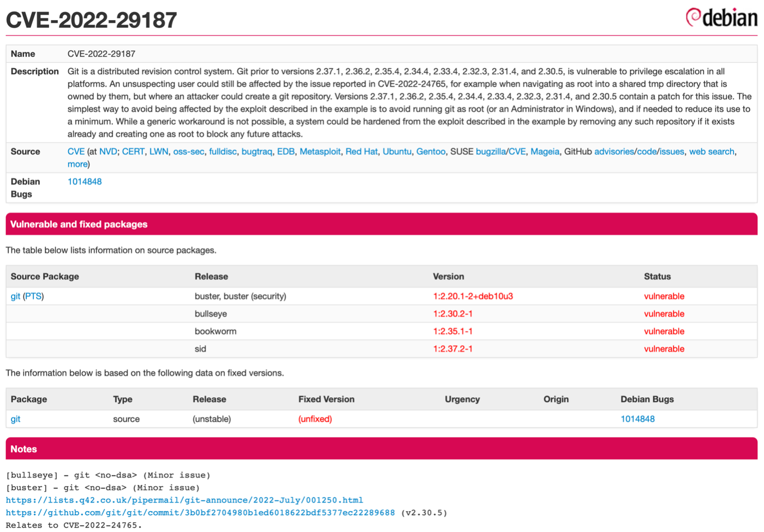This screenshot has width=764, height=532.
Task: Click the 'Source Package' column header
Action: coord(45,277)
